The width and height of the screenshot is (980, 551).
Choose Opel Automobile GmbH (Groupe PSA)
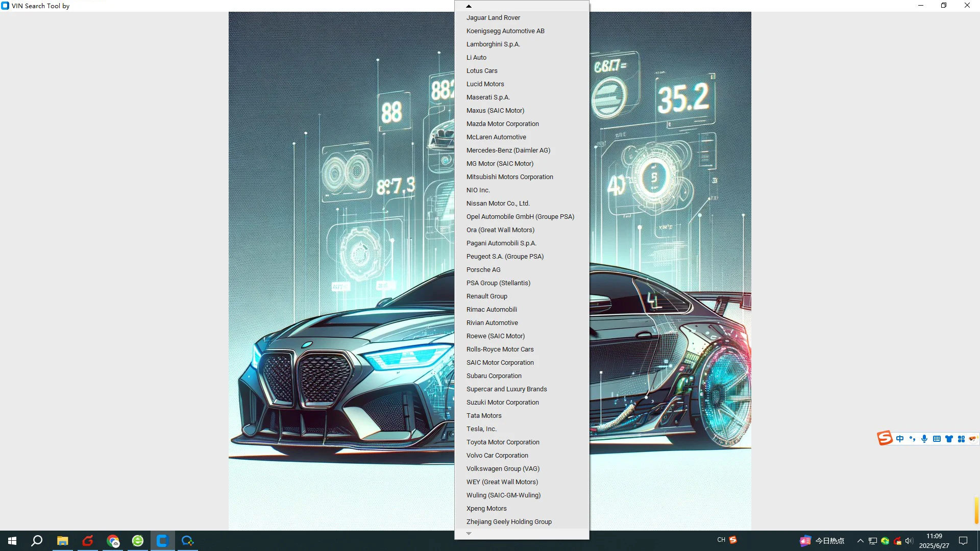coord(522,217)
